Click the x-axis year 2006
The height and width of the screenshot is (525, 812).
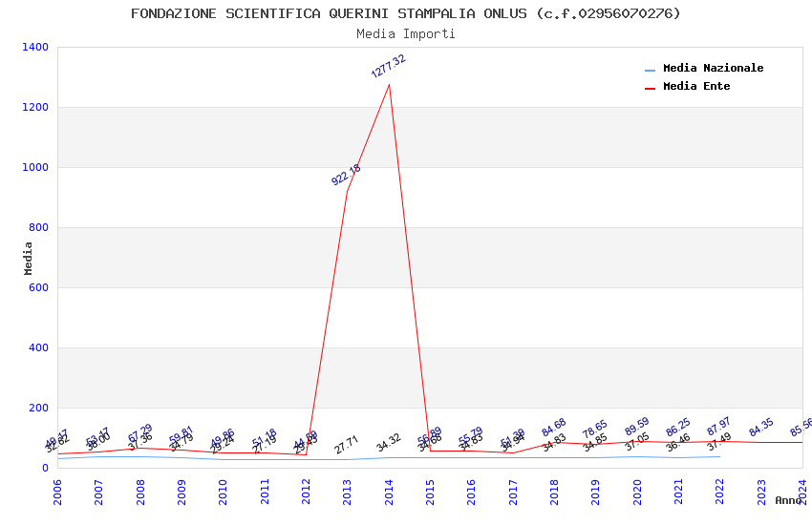(57, 492)
